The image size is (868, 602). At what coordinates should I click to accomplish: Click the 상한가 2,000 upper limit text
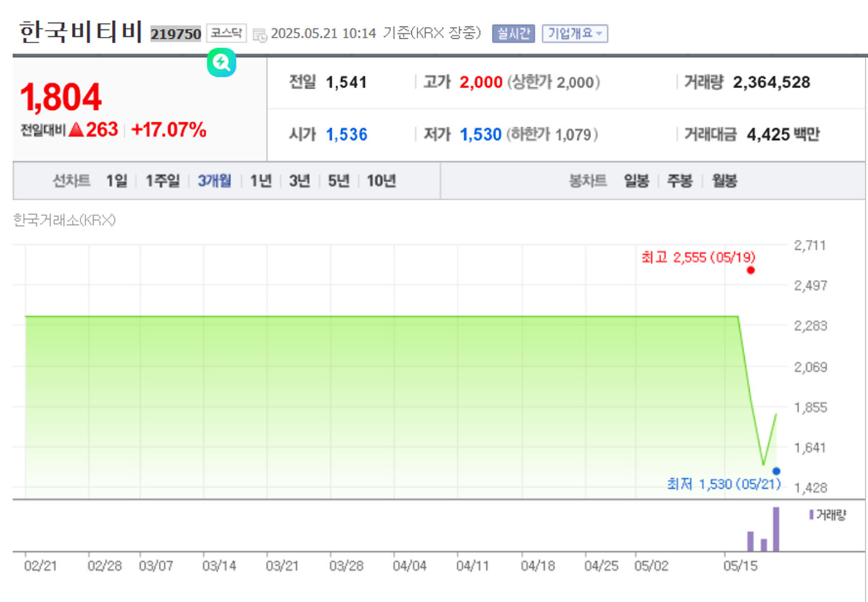554,82
